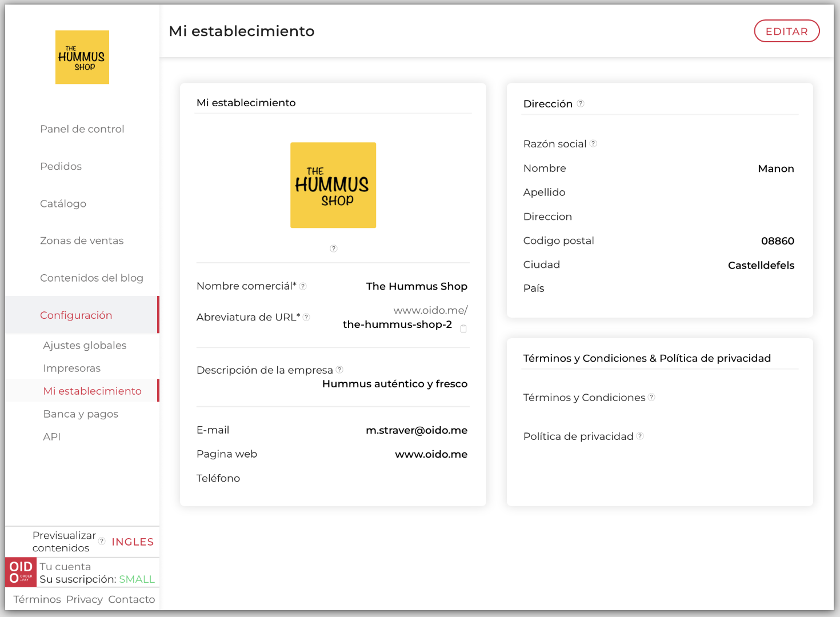Open the Contacto footer link
The image size is (840, 617).
(131, 599)
